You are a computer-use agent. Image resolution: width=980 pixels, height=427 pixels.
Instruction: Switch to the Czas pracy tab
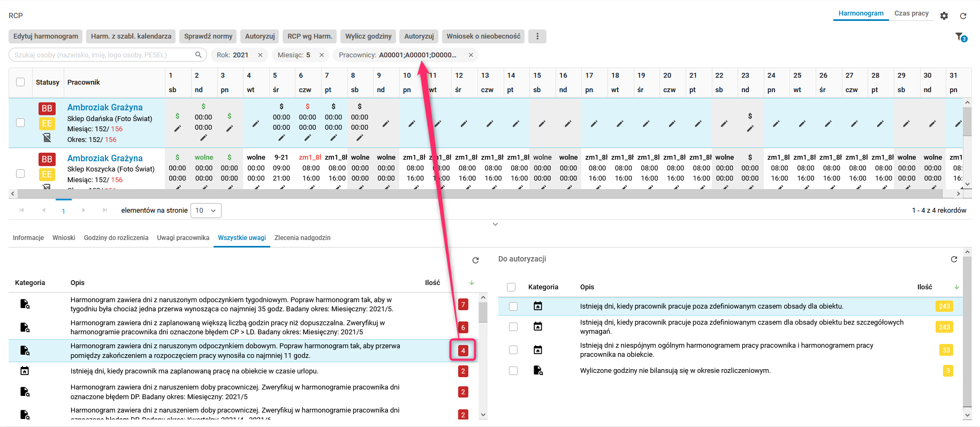point(911,13)
